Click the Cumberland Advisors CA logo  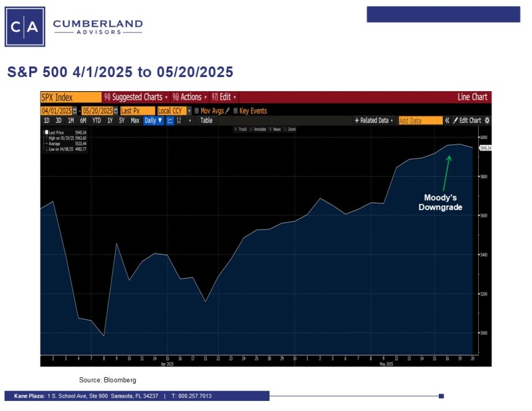(25, 27)
